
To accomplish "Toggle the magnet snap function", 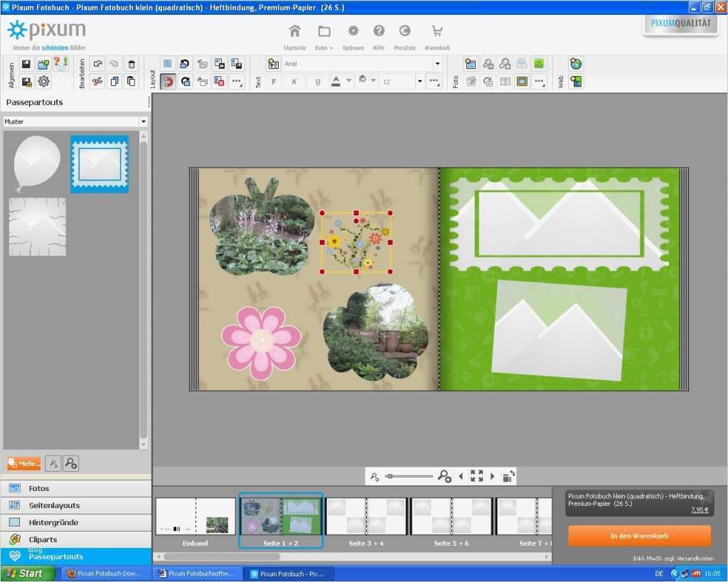I will click(x=168, y=81).
